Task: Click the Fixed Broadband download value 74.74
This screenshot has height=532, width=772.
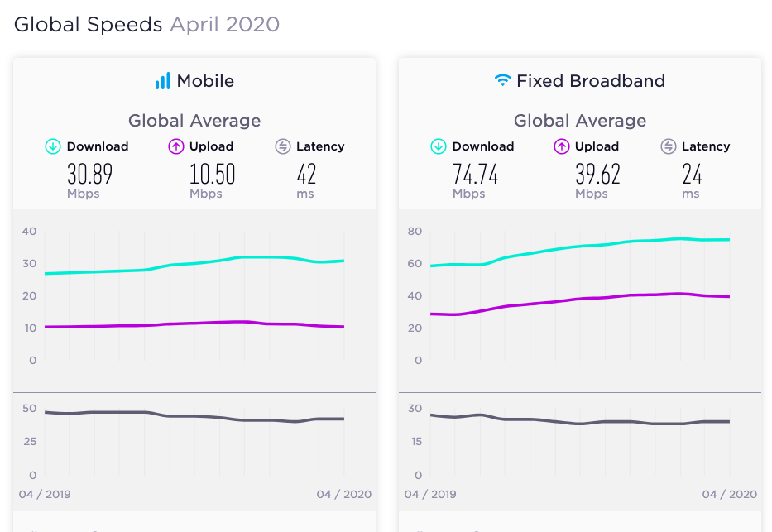Action: 475,175
